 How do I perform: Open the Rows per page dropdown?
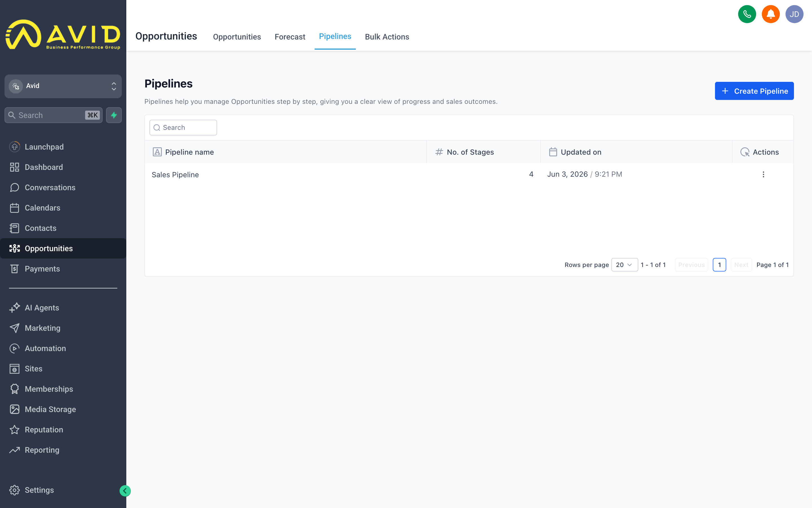pos(625,265)
